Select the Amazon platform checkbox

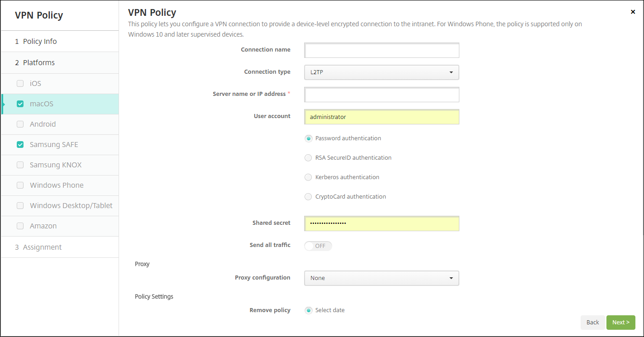coord(20,226)
